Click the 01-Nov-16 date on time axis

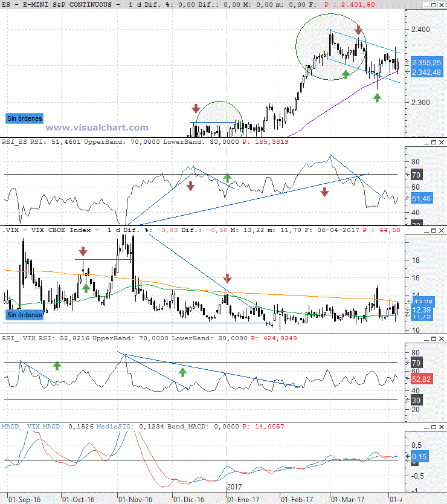coord(135,500)
